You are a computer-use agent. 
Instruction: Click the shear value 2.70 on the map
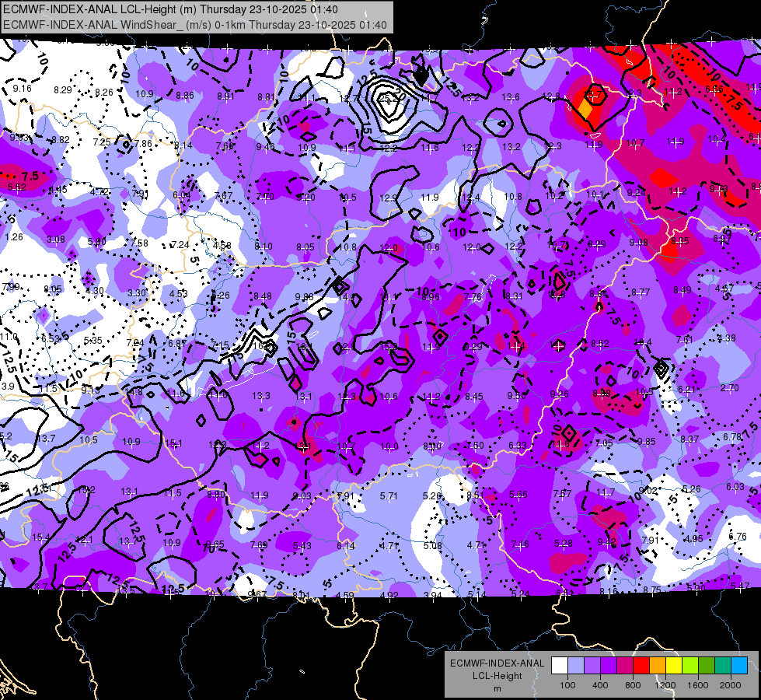(x=730, y=387)
